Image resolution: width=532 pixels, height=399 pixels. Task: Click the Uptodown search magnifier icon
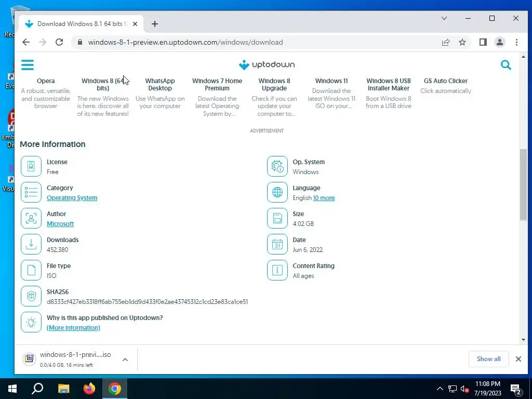point(506,65)
